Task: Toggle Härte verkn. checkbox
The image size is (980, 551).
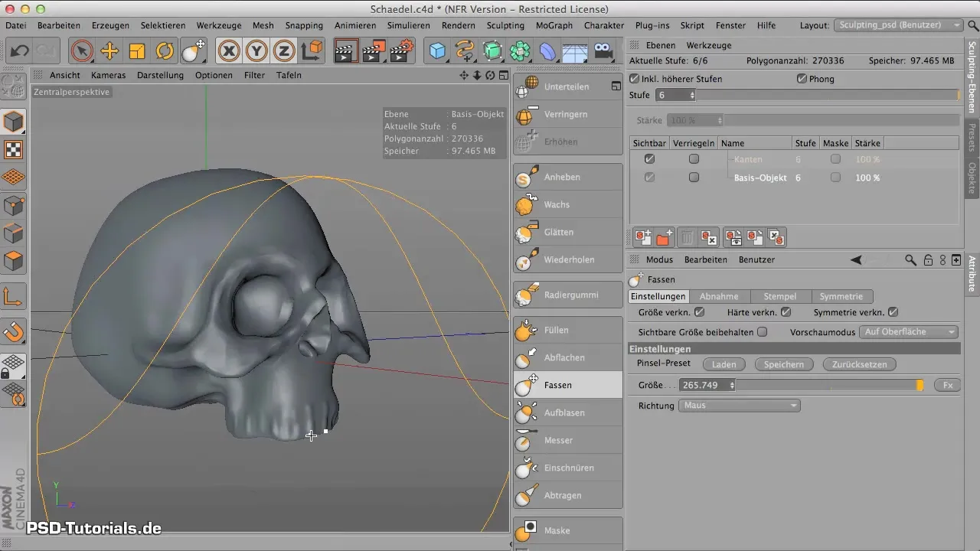Action: pos(786,312)
